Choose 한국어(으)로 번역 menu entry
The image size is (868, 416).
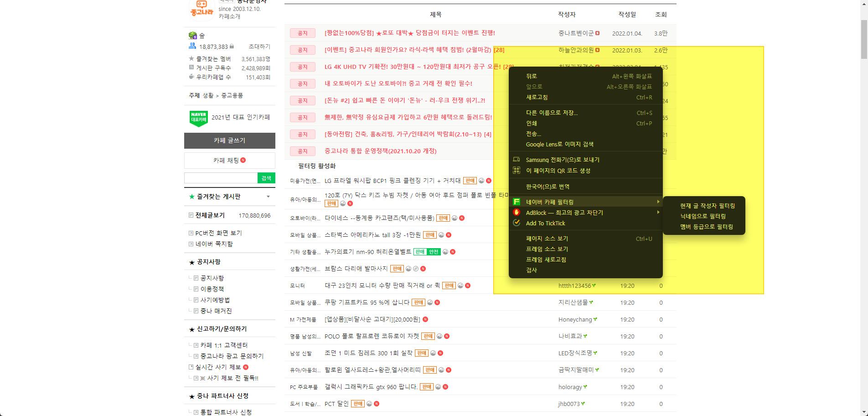[x=586, y=187]
